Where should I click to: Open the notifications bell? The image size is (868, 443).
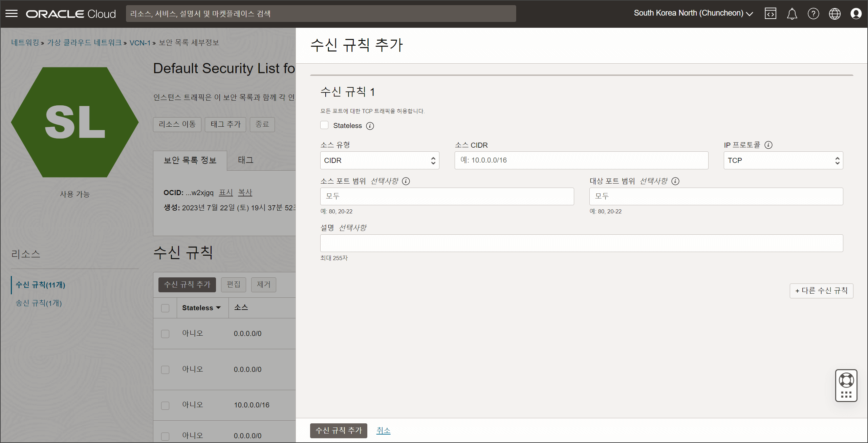pyautogui.click(x=792, y=14)
